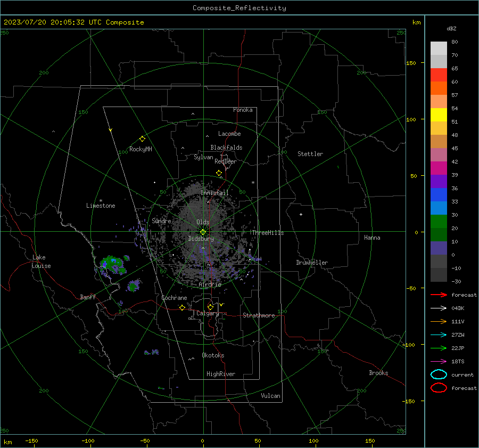Click the asterisk marker above Limestone

(x=101, y=201)
